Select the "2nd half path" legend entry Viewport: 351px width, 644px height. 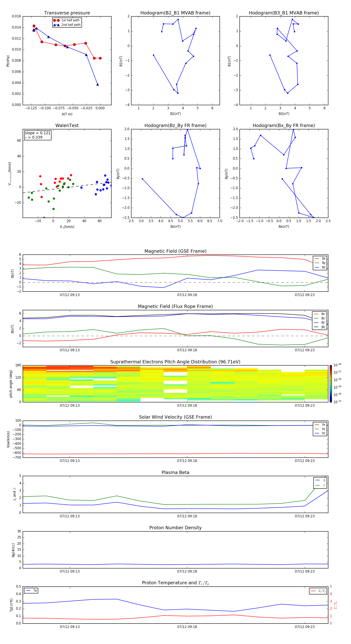pos(67,25)
